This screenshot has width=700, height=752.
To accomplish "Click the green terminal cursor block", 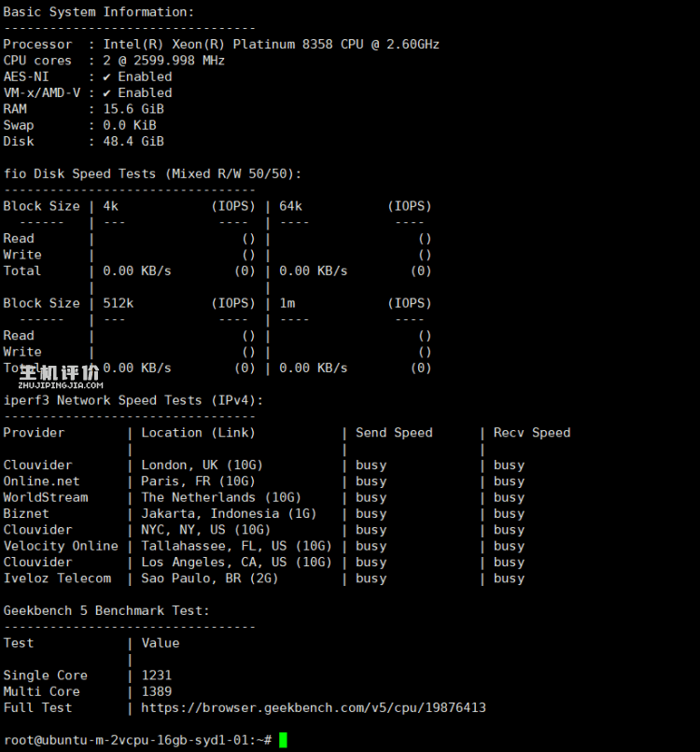I will point(283,740).
